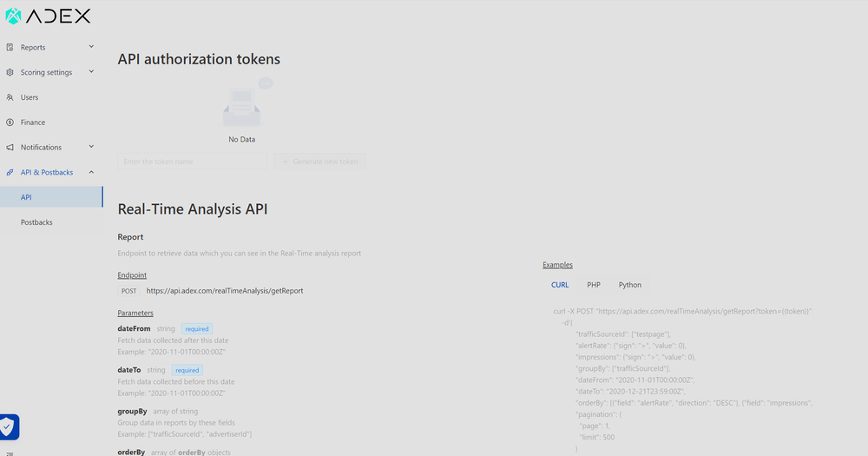Click the POST method badge

click(129, 291)
